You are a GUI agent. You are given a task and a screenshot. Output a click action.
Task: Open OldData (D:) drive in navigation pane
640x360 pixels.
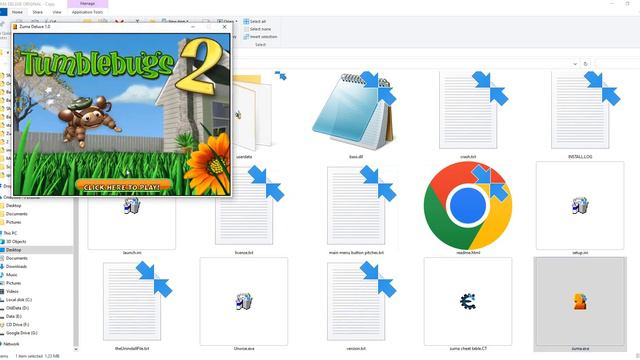pos(17,308)
